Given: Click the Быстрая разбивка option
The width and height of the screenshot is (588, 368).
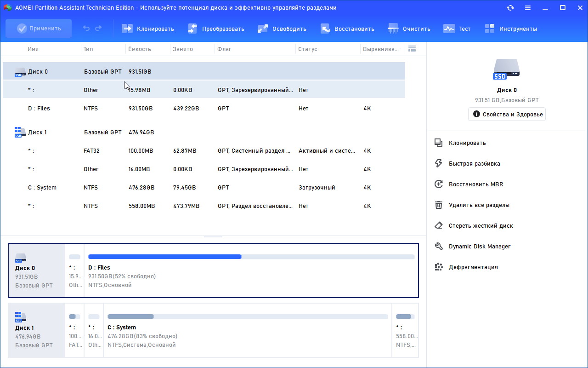Looking at the screenshot, I should coord(475,163).
